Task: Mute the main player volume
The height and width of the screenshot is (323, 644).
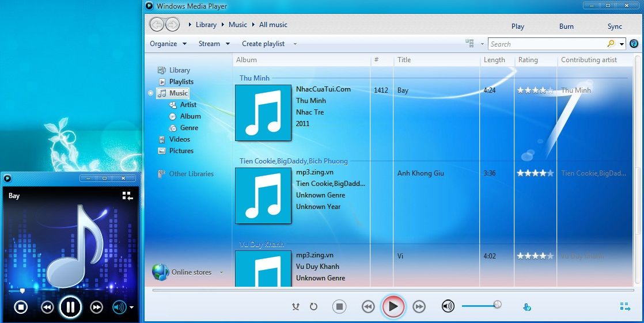Action: coord(448,306)
